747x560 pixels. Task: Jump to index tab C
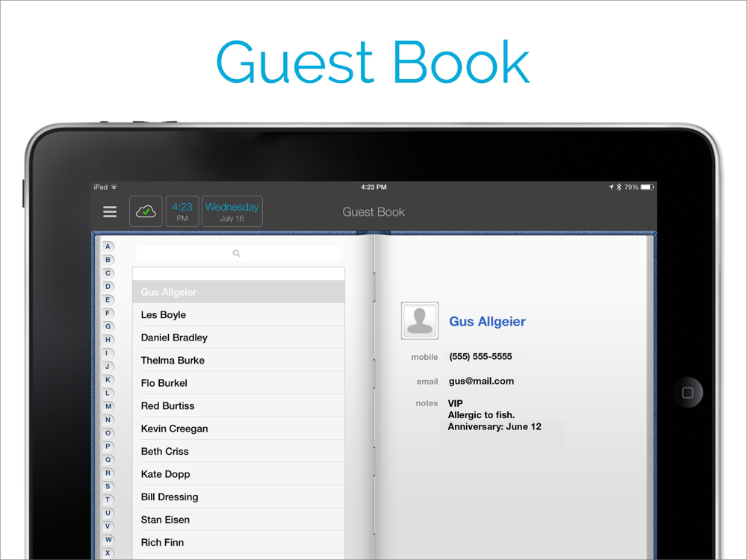pos(108,273)
